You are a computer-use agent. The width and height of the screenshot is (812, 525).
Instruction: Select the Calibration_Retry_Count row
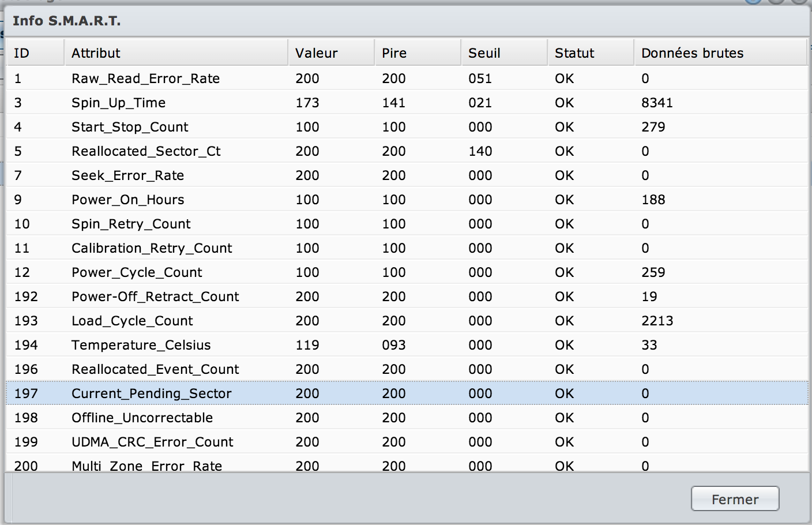[x=152, y=248]
